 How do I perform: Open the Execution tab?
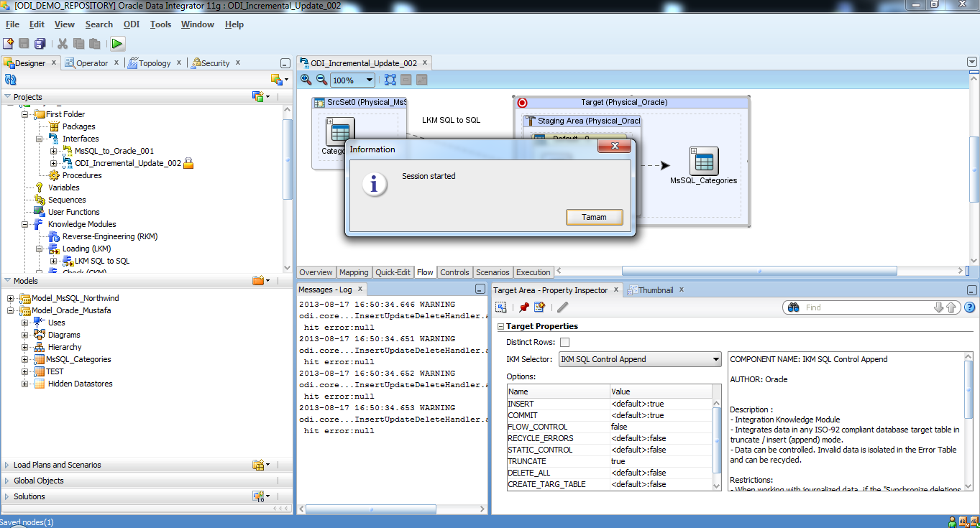tap(533, 272)
